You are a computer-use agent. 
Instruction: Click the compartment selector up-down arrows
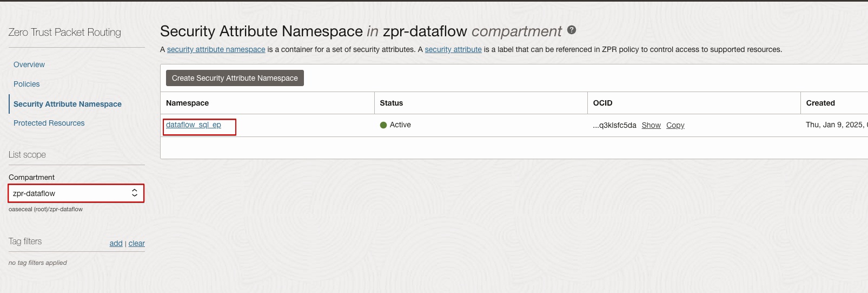click(135, 193)
